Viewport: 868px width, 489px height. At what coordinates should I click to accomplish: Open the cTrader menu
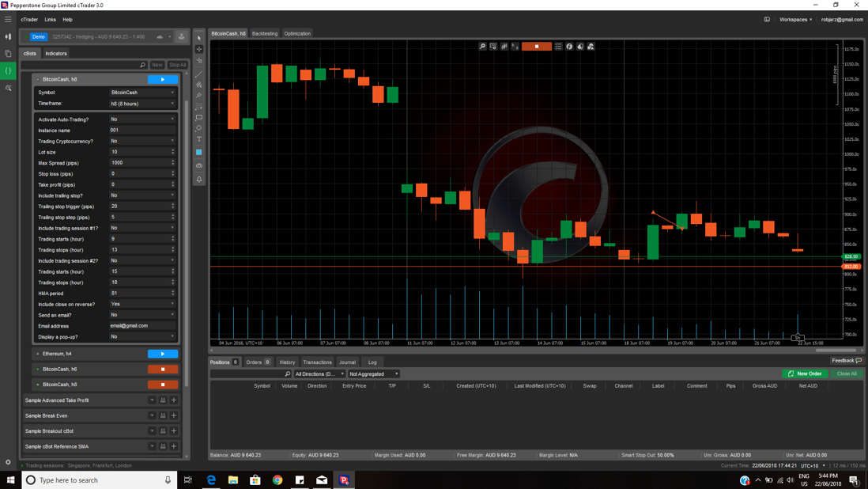click(29, 19)
